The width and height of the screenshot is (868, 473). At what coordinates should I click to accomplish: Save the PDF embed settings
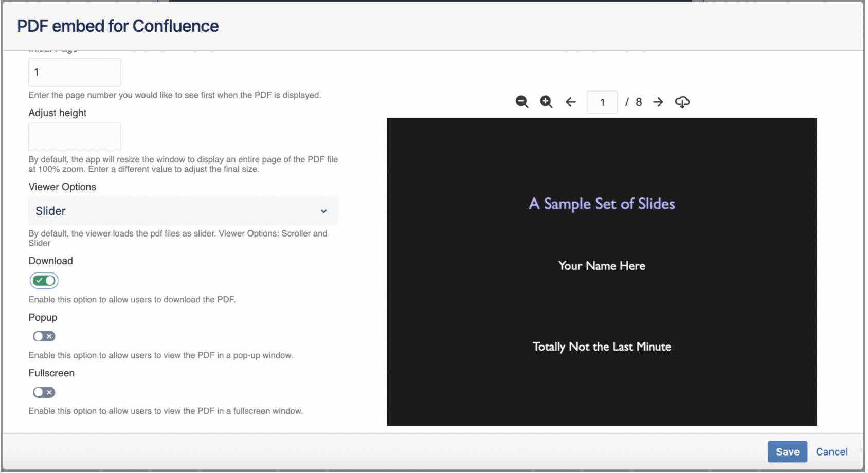tap(787, 451)
